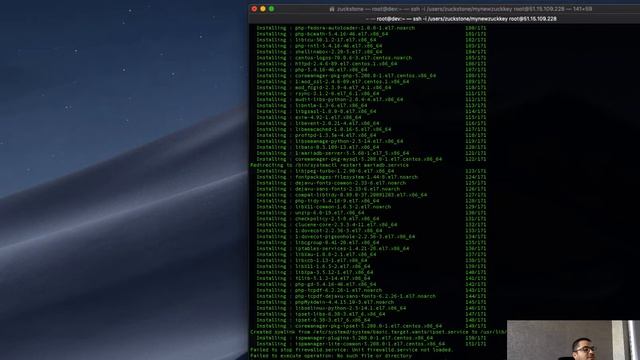Click the phpMyAdmin package install line
640x360 pixels.
[x=371, y=302]
